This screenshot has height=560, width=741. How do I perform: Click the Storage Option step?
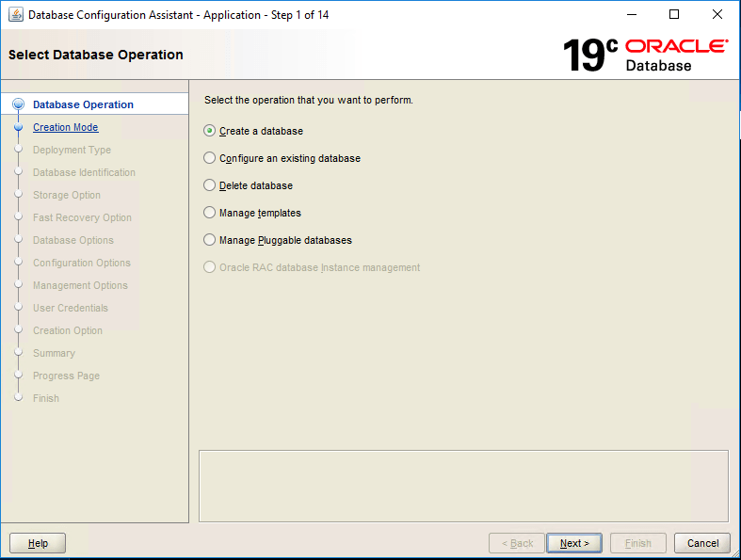[67, 195]
